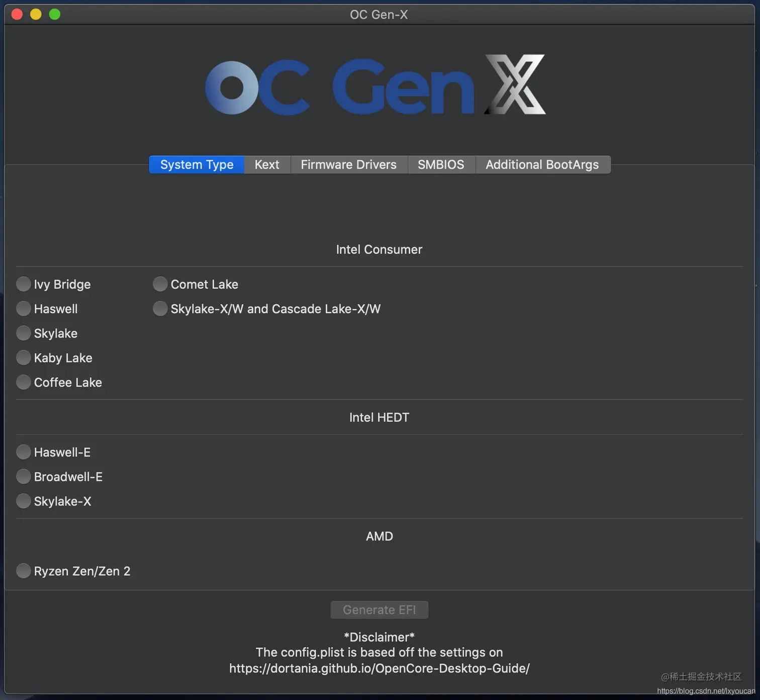The width and height of the screenshot is (760, 700).
Task: Switch to the System Type tab
Action: (197, 164)
